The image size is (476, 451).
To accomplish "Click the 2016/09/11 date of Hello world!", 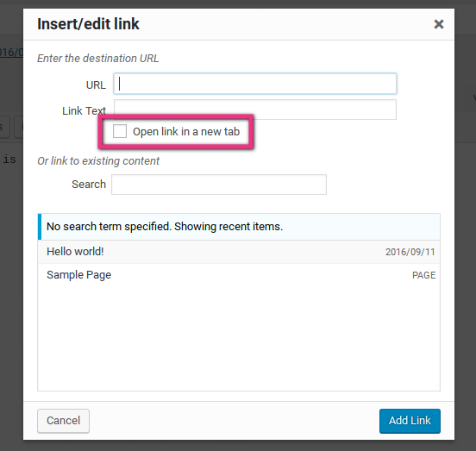I will click(x=410, y=252).
